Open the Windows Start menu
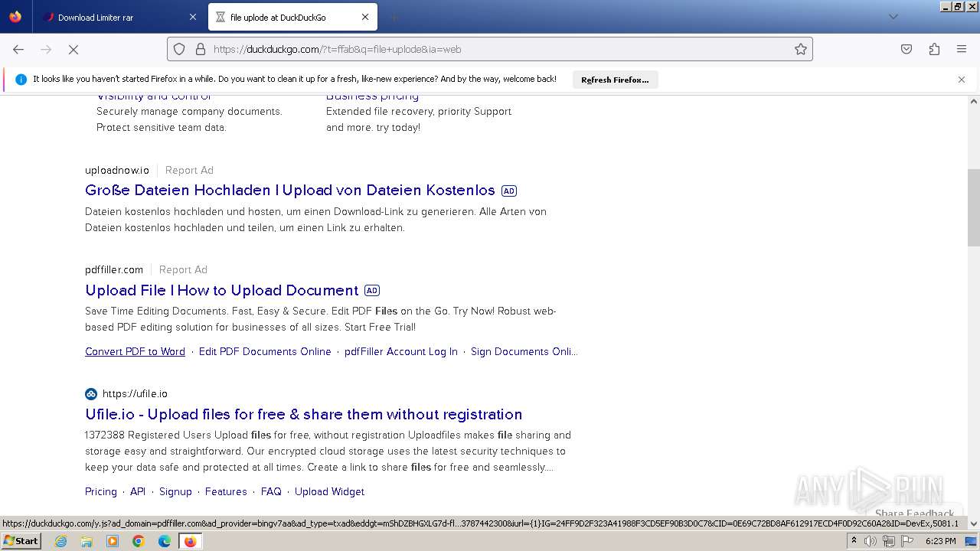 [x=21, y=540]
